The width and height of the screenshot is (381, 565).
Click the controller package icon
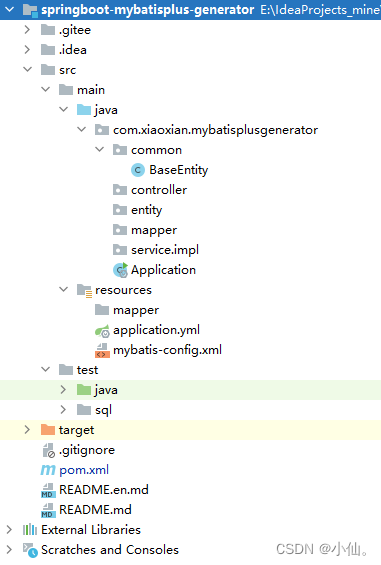point(120,190)
